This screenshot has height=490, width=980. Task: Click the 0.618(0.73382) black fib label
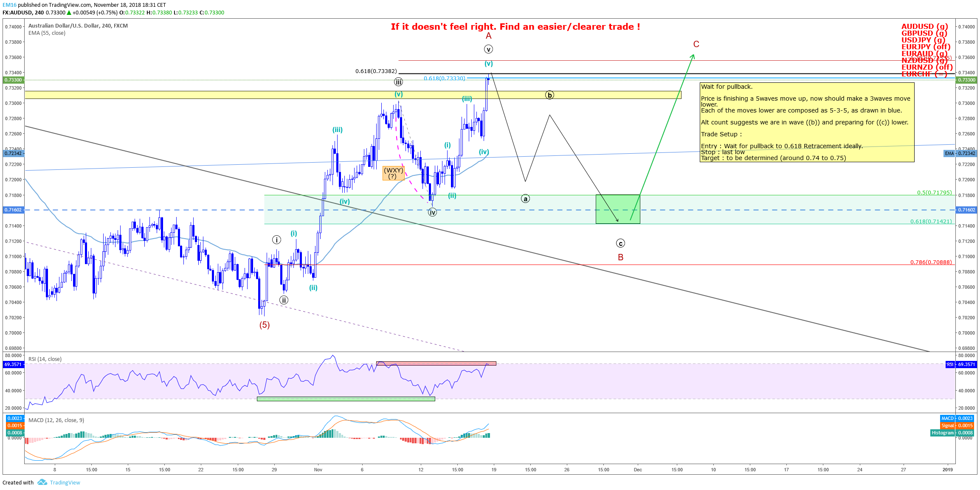click(376, 71)
